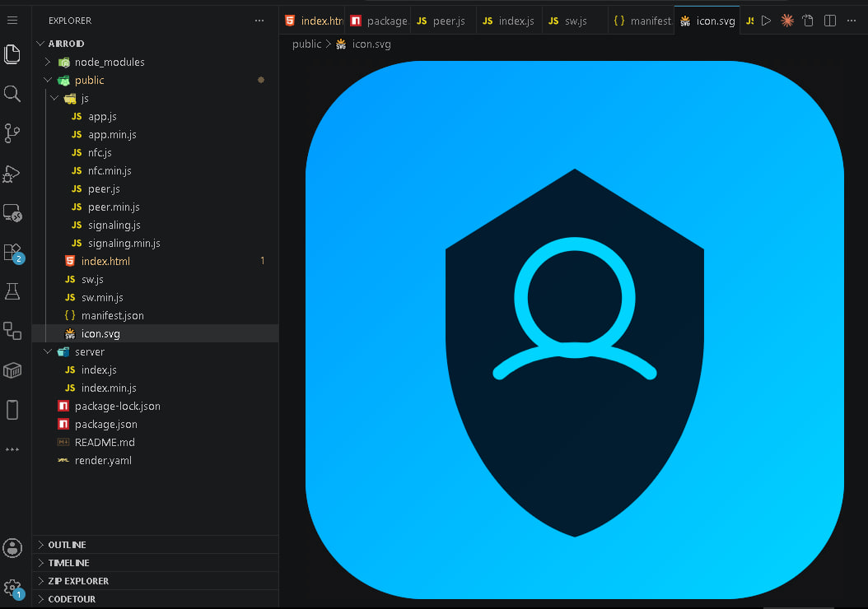Open README.md in the file tree

(x=155, y=443)
